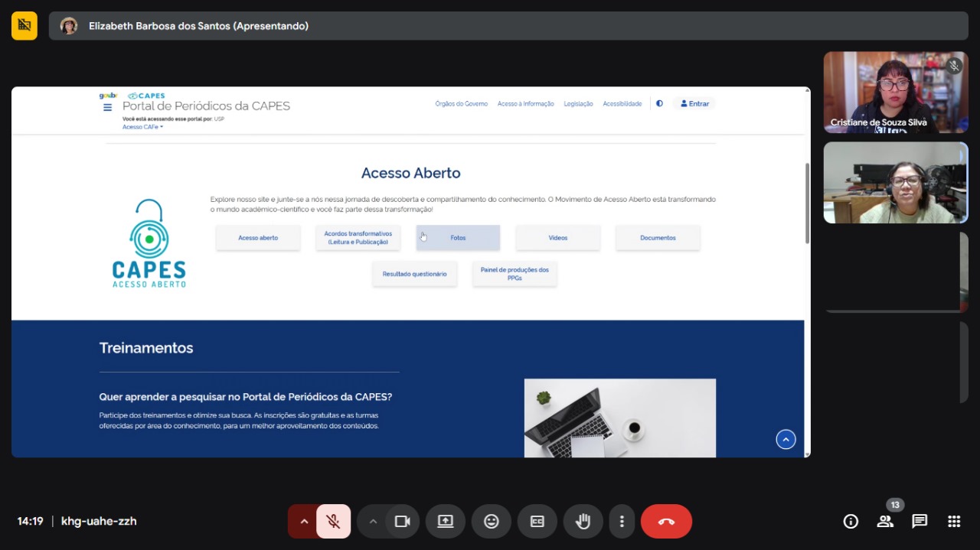Raise hand in the meeting

(583, 522)
